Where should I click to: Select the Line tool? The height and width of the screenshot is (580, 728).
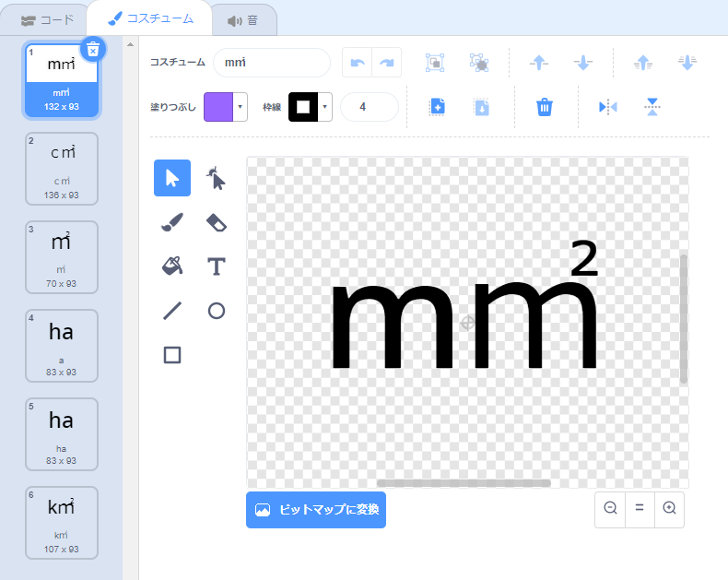(x=172, y=311)
